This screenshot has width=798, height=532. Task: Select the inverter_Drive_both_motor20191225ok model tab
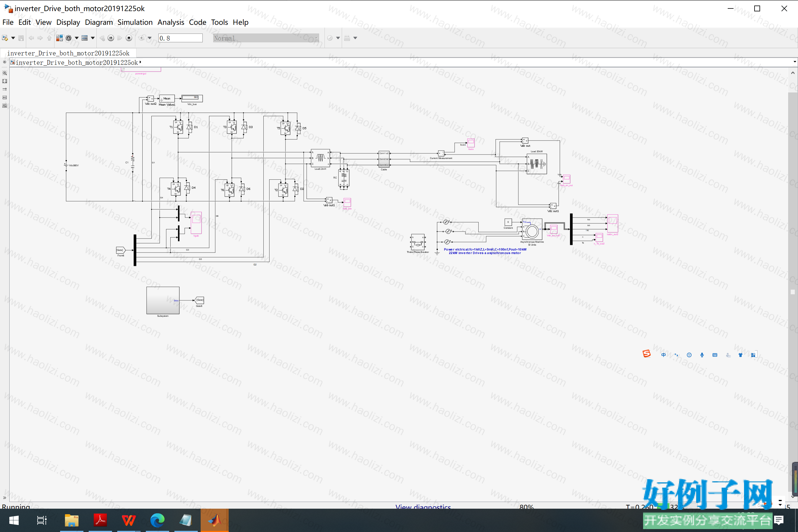68,53
